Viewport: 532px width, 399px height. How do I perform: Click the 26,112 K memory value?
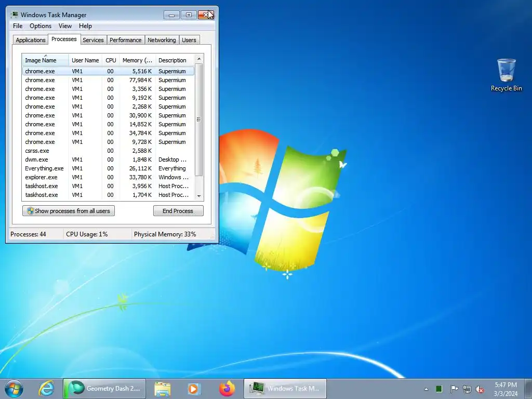[140, 168]
